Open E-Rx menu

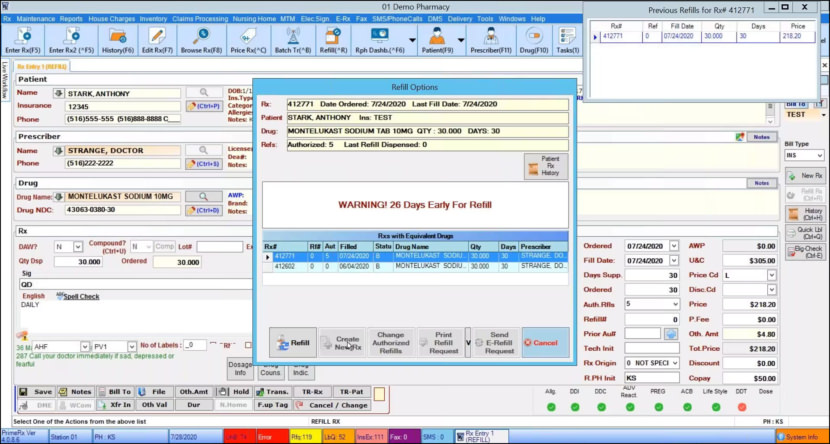pos(342,19)
